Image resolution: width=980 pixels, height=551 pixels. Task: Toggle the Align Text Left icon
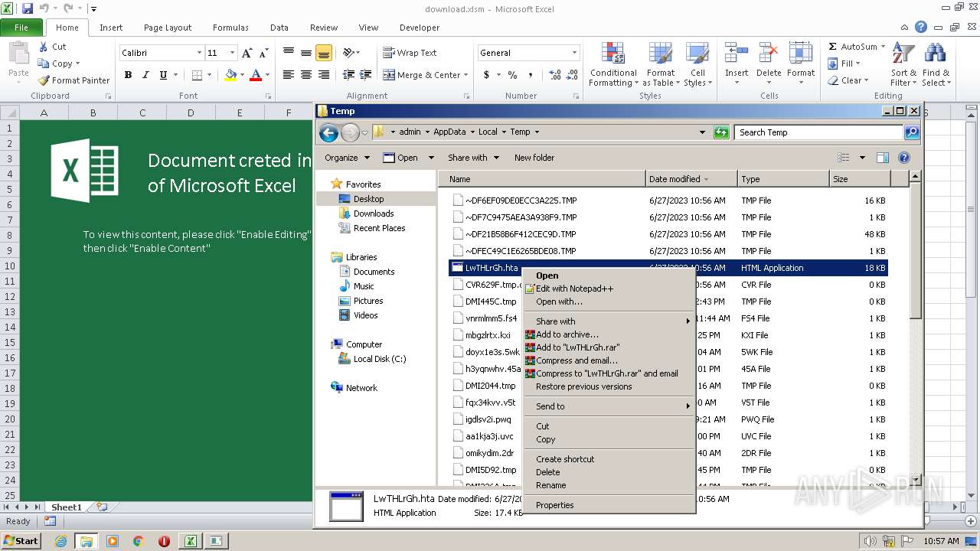(289, 75)
